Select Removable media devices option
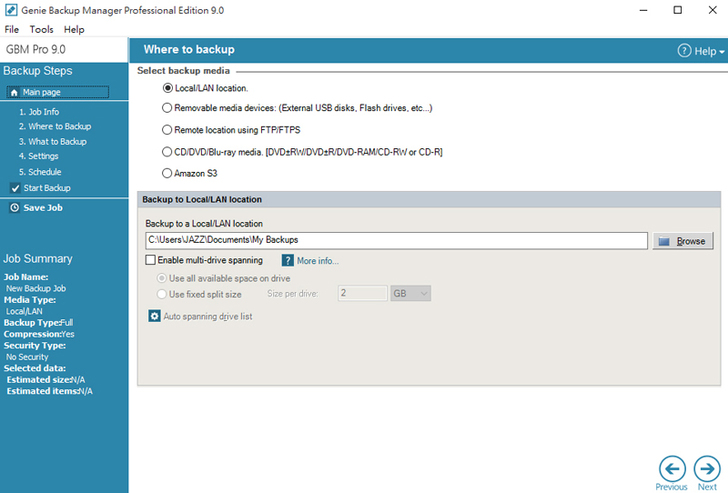The width and height of the screenshot is (728, 493). 167,108
